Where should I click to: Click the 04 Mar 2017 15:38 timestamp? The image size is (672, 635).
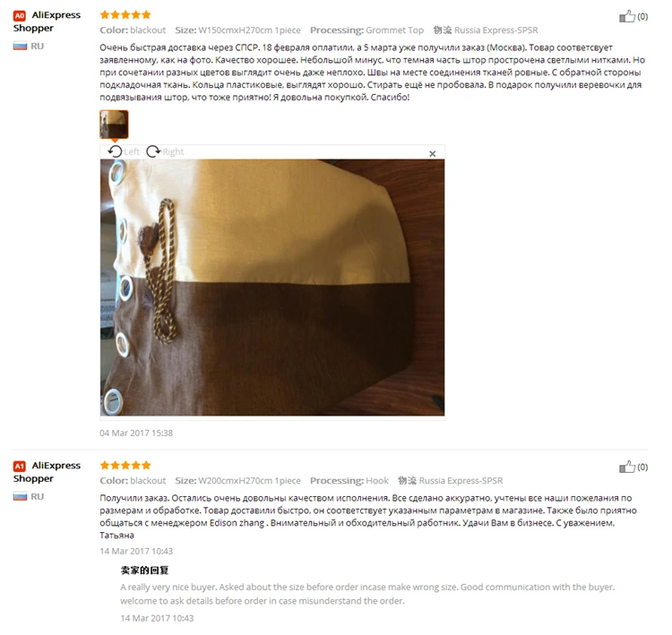(136, 433)
